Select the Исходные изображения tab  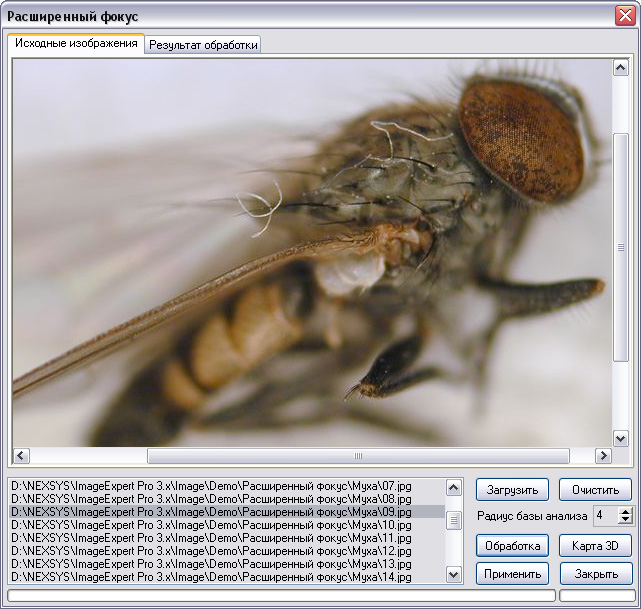coord(76,44)
